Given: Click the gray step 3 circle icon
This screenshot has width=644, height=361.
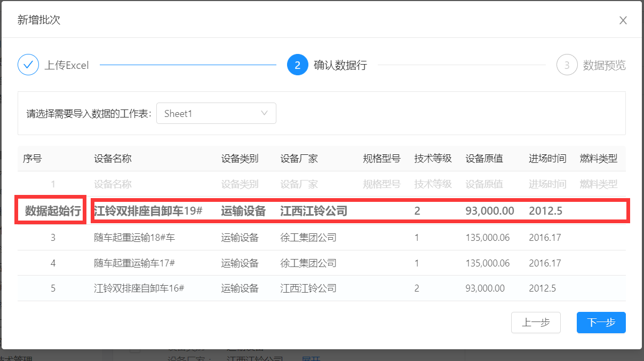Looking at the screenshot, I should point(567,65).
